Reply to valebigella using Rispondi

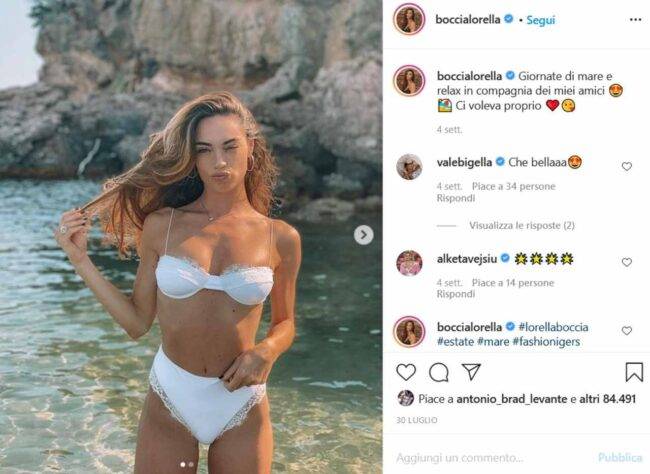click(x=456, y=198)
